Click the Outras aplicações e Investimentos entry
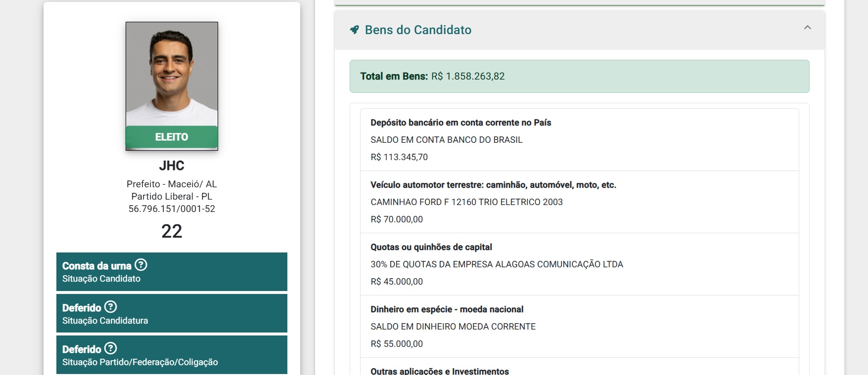Viewport: 868px width, 375px height. (x=440, y=371)
